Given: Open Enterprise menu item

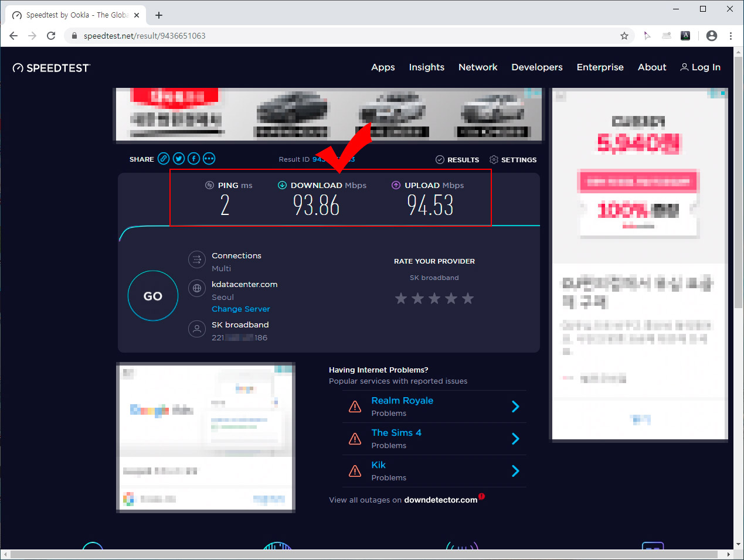Looking at the screenshot, I should tap(600, 67).
